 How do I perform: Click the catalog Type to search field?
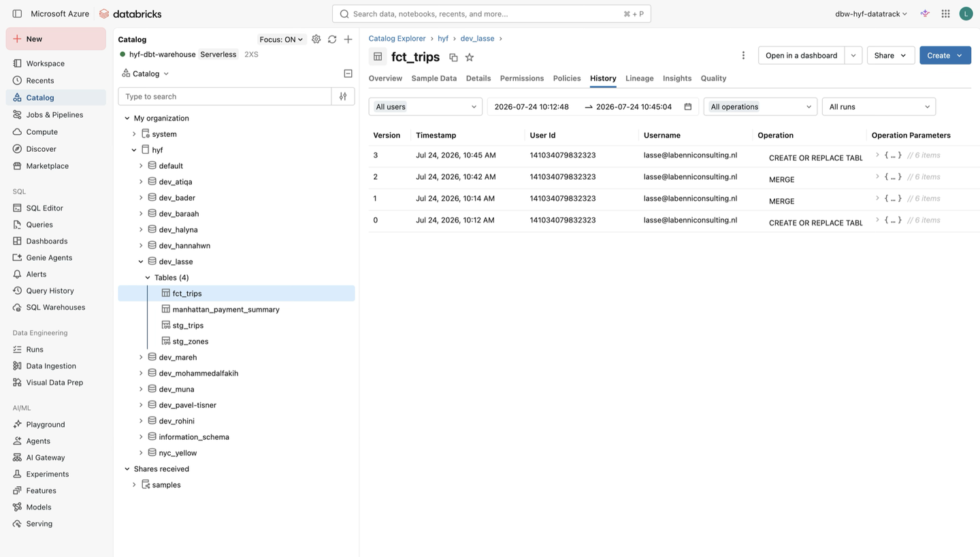tap(225, 97)
